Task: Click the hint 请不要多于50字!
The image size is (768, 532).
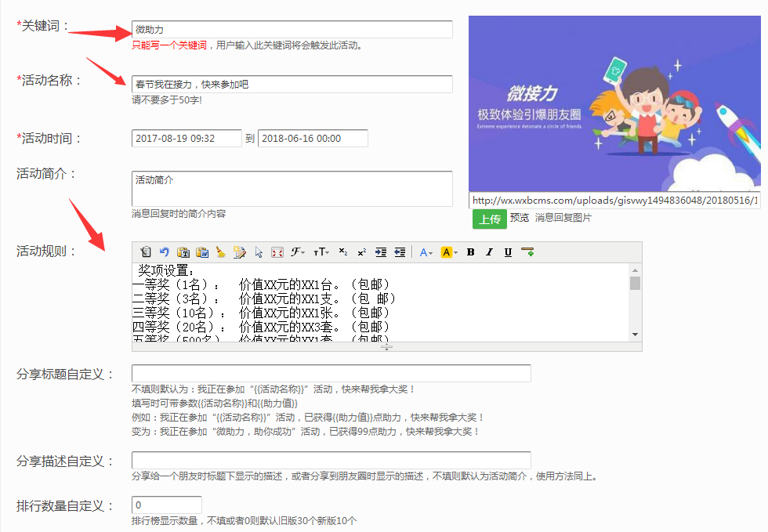Action: click(167, 100)
